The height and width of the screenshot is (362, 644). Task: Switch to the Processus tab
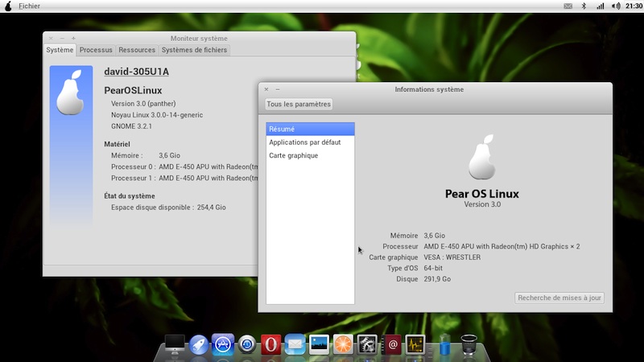(x=96, y=50)
